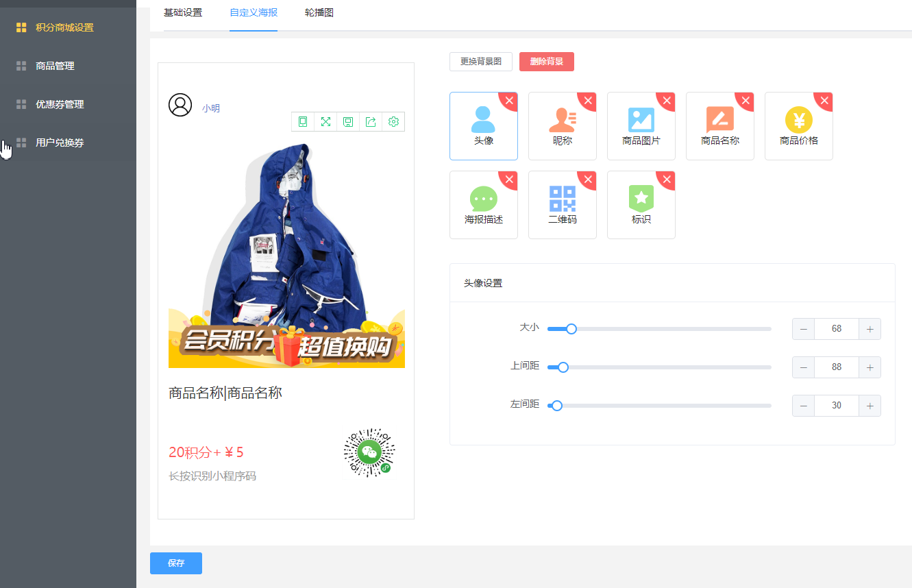Click the 左间距 input showing 30

click(837, 406)
